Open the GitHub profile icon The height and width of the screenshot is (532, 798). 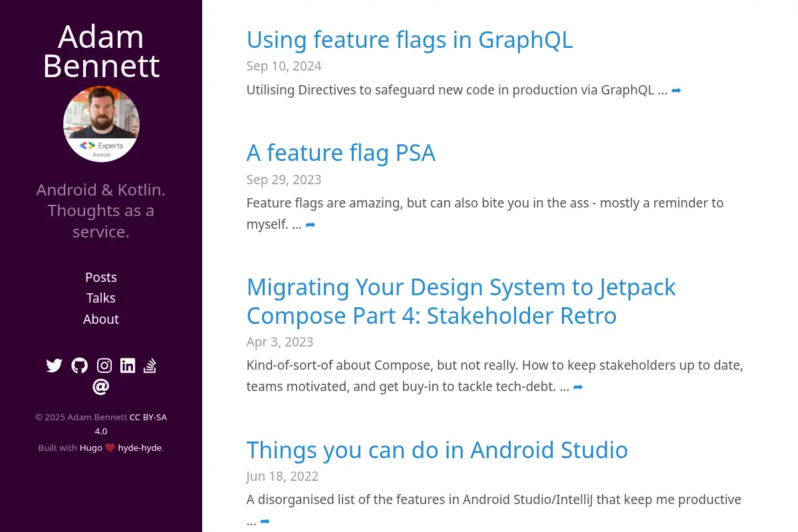[80, 365]
